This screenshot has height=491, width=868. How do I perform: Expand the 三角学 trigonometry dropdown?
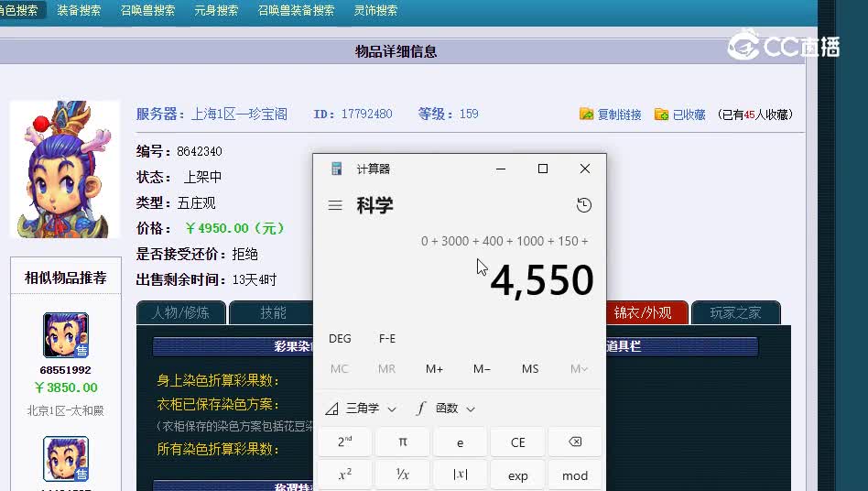(361, 409)
